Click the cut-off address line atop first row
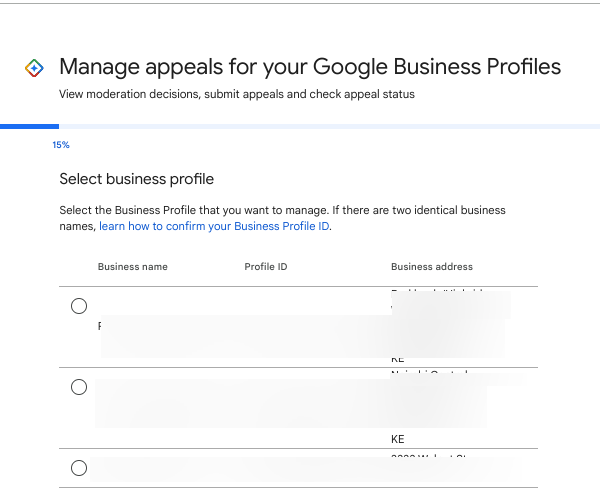 pos(431,291)
